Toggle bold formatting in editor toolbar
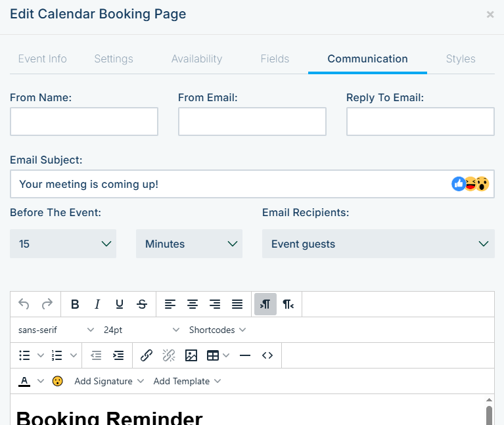Viewport: 504px width, 425px height. pyautogui.click(x=75, y=304)
